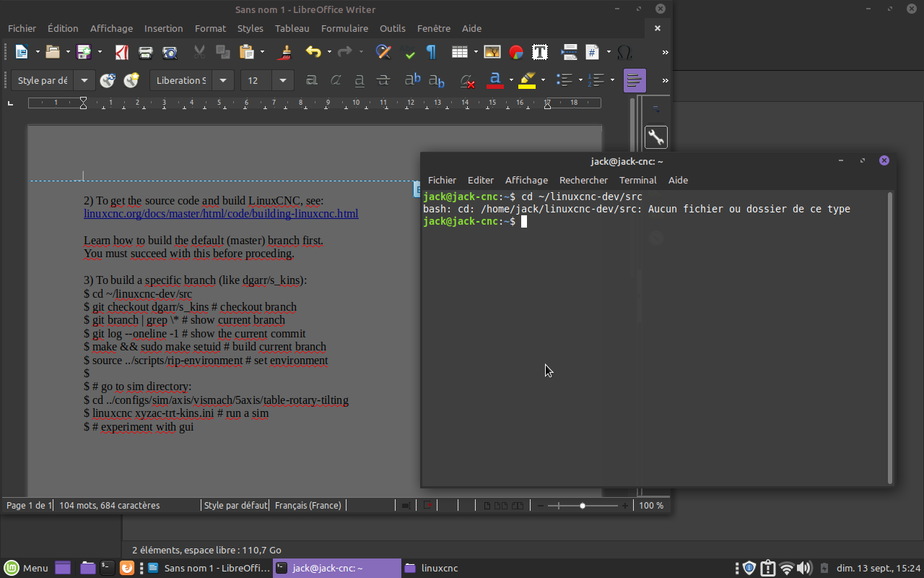Open Writer Tableau menu

click(x=292, y=28)
